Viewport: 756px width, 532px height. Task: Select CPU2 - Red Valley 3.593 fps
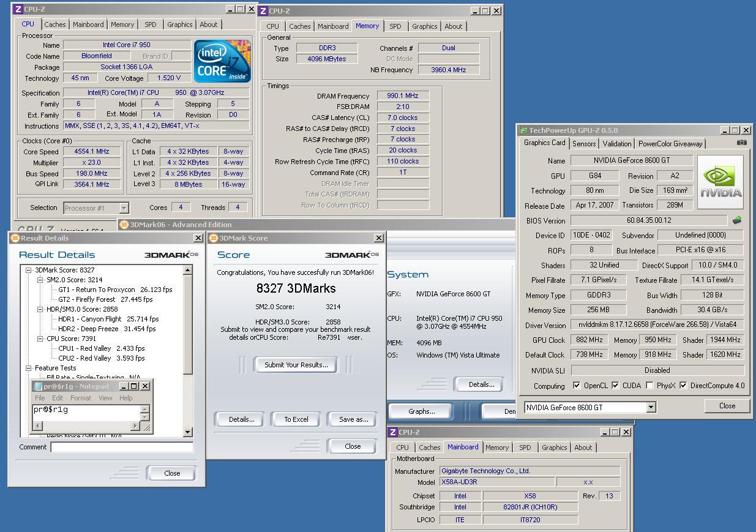click(102, 358)
